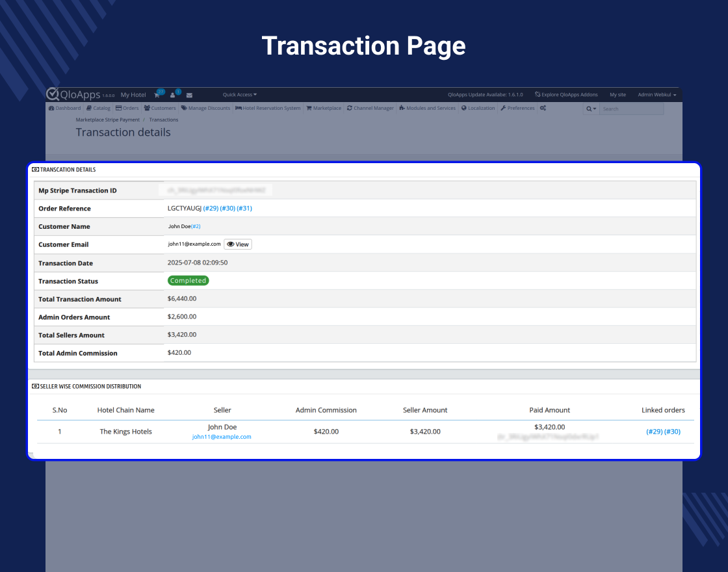Click the order reference LGCTYAUGJ text

185,209
